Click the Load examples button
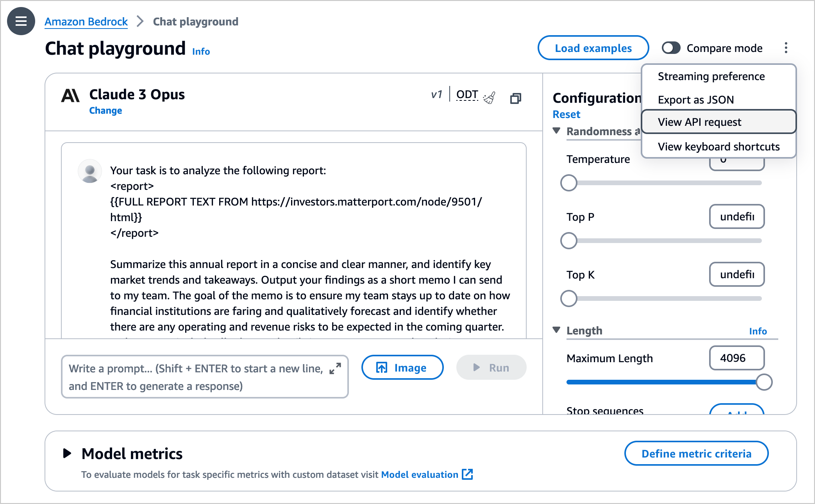Screen dimensions: 815x504 coord(593,48)
